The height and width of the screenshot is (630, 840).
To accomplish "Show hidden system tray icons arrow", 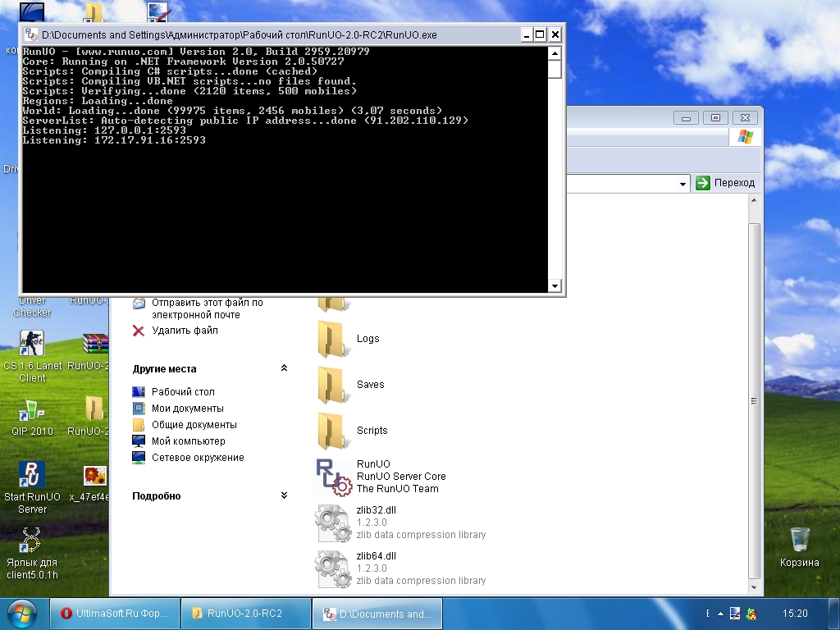I will pyautogui.click(x=720, y=614).
